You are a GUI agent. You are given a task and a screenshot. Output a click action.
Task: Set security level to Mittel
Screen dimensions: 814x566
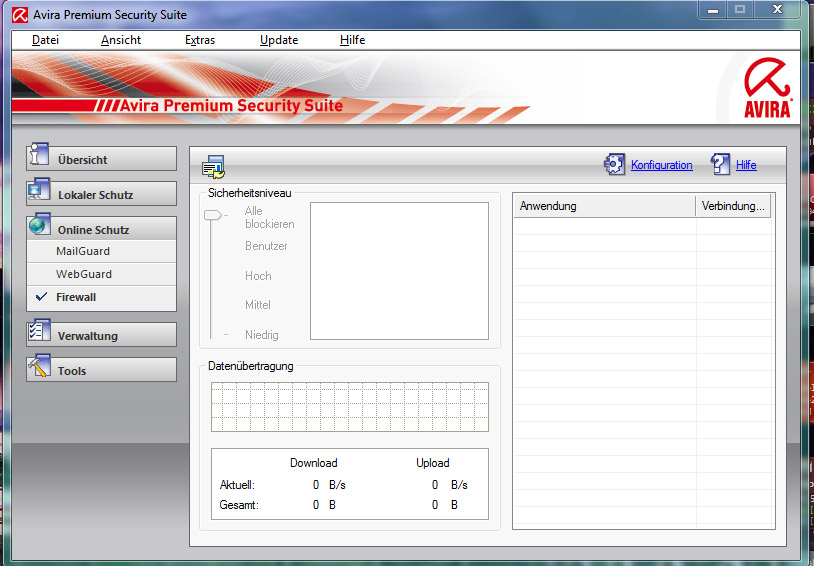click(257, 305)
